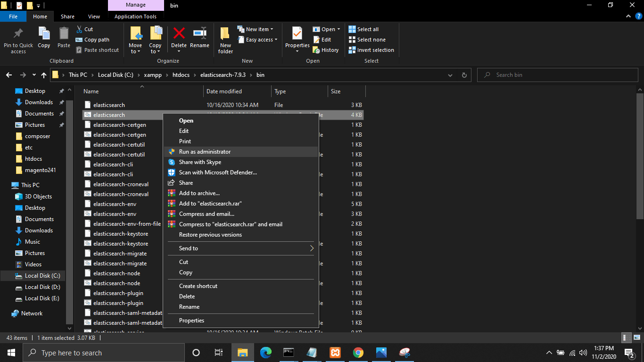The width and height of the screenshot is (644, 362).
Task: Select the elasticsearch-env-from-file file
Action: coord(127,224)
